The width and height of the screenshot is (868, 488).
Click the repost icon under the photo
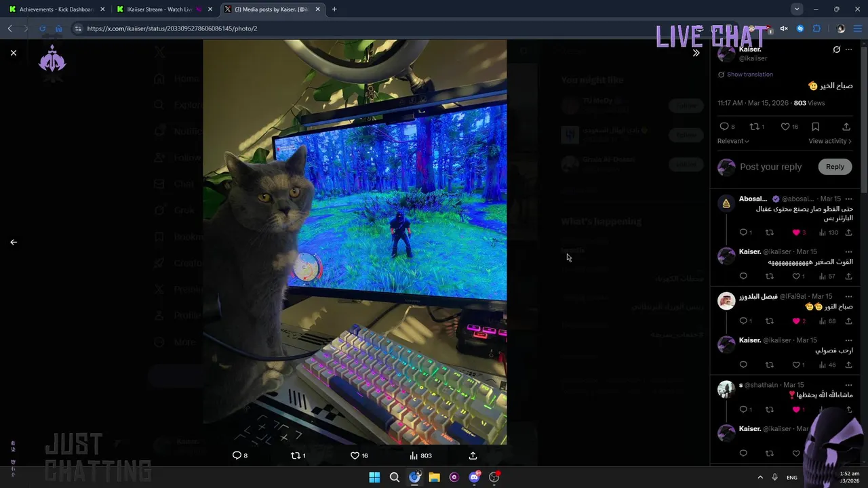coord(295,455)
